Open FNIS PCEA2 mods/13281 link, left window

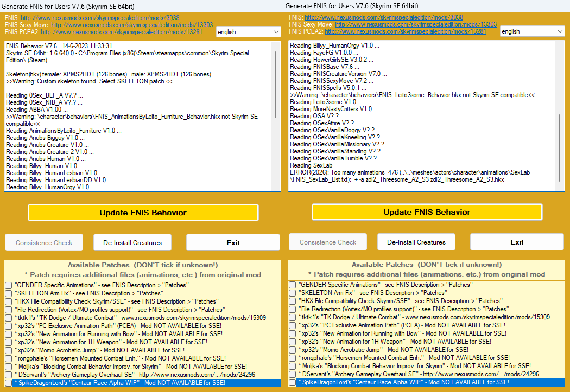[122, 32]
